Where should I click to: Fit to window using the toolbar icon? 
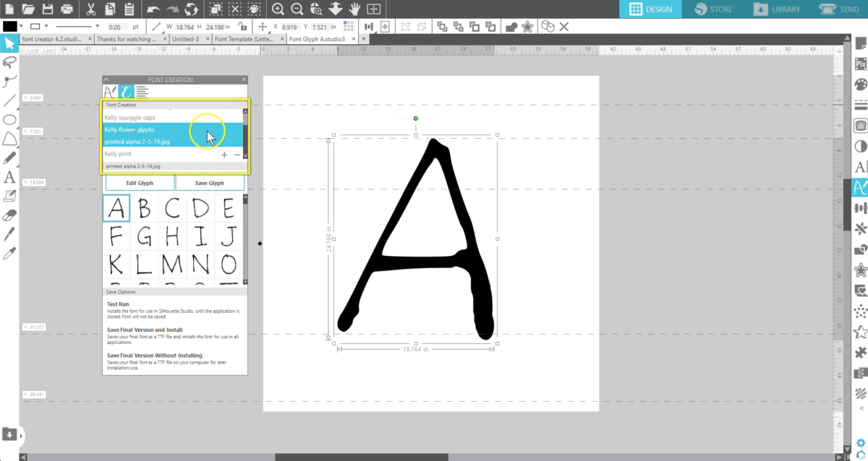pyautogui.click(x=373, y=9)
